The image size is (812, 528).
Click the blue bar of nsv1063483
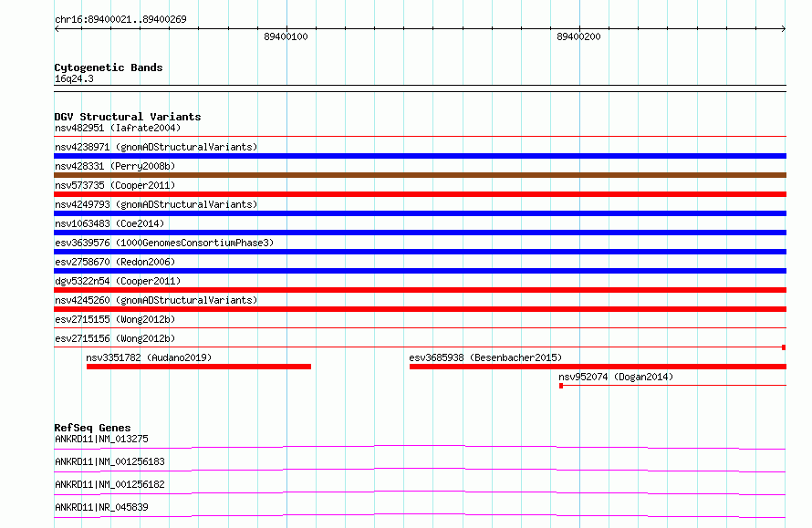coord(420,233)
